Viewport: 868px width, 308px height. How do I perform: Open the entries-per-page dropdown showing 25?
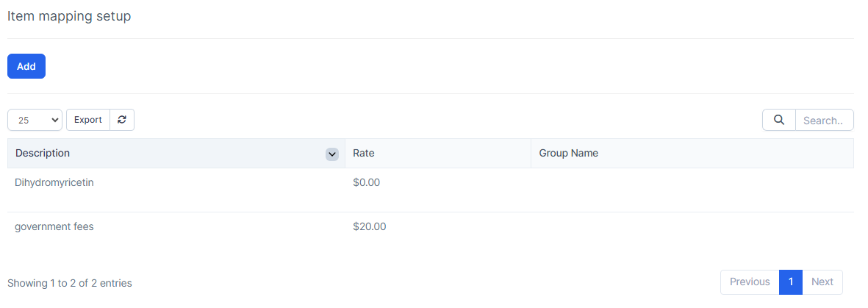pos(35,120)
